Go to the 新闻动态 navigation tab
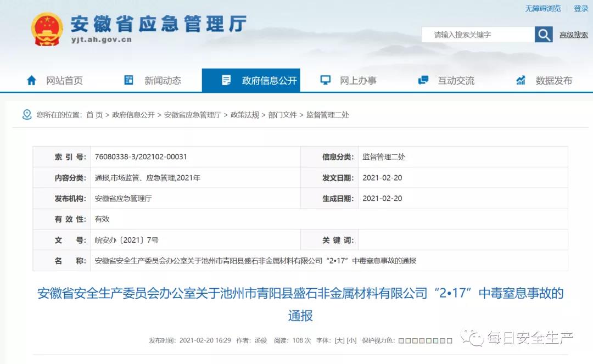Image resolution: width=593 pixels, height=364 pixels. click(163, 81)
